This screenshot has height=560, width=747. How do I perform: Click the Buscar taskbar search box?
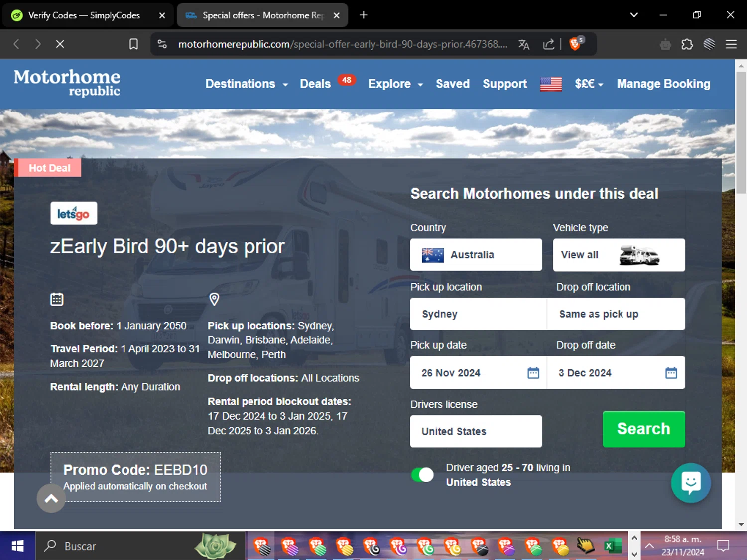[140, 546]
